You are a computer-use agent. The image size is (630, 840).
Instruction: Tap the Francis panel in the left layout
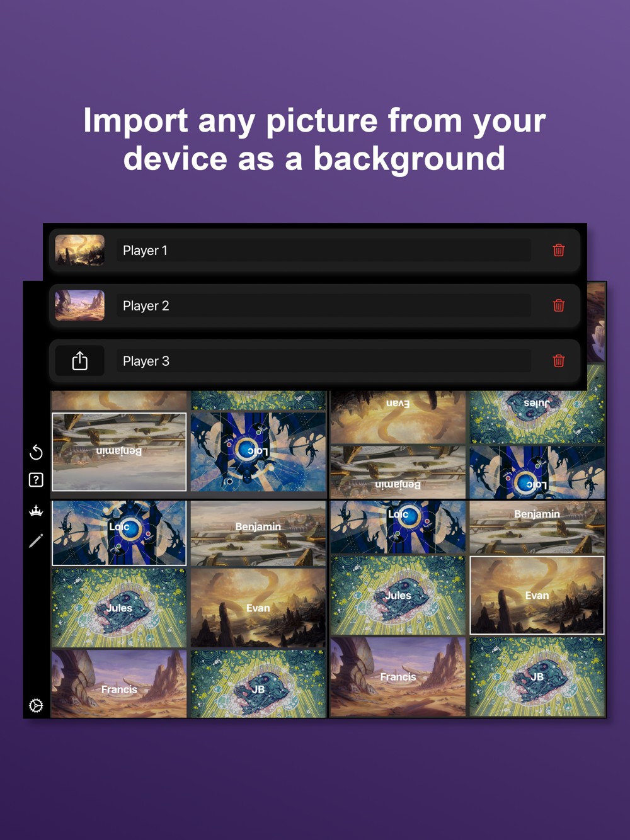(x=119, y=684)
